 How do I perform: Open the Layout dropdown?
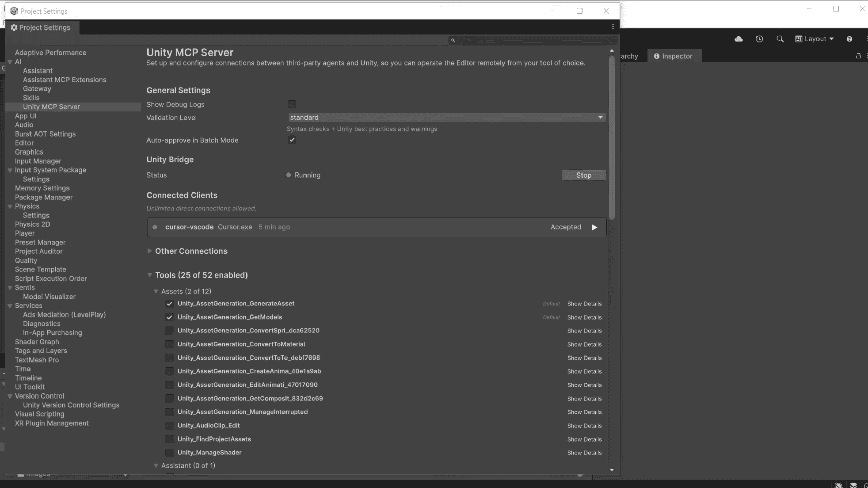(x=814, y=39)
